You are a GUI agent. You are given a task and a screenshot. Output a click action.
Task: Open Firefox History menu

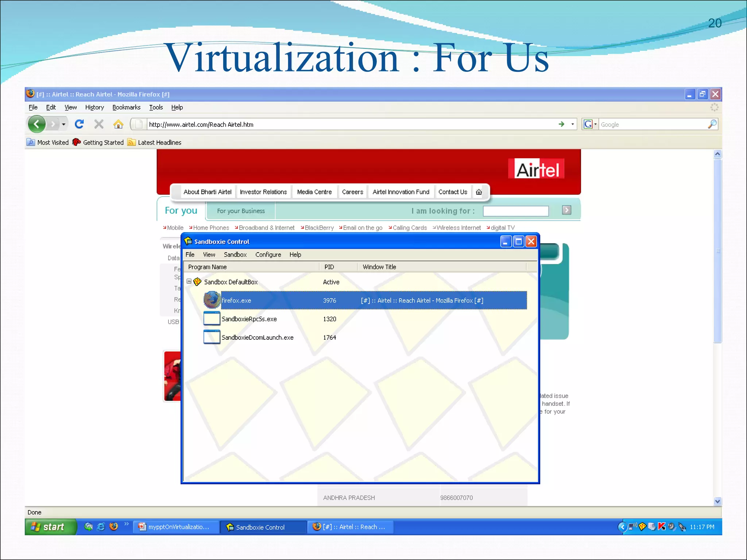tap(94, 107)
